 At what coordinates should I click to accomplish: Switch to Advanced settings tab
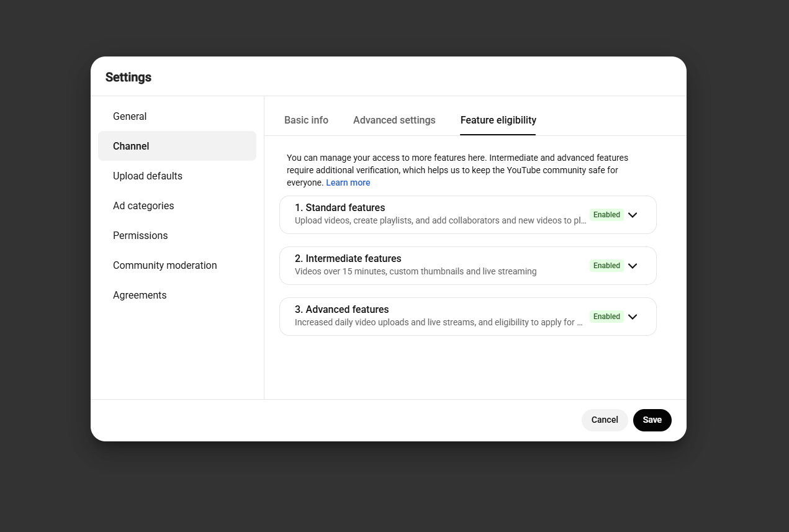(394, 120)
